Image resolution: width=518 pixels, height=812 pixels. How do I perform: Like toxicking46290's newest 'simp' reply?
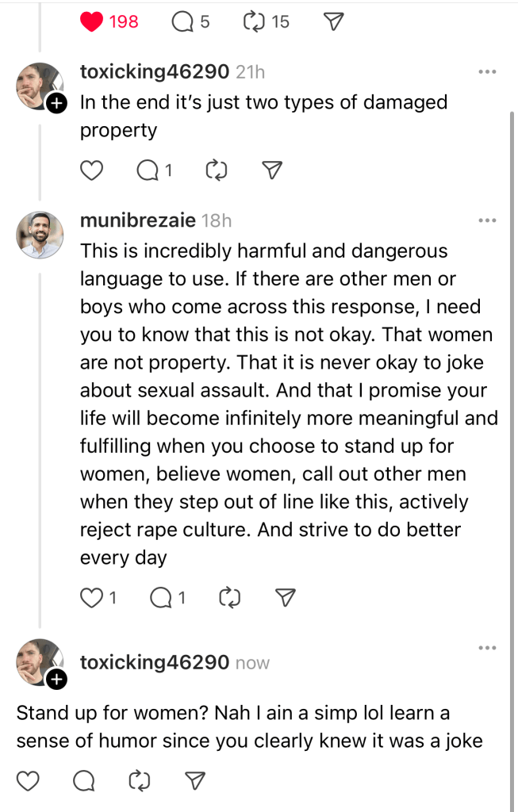(28, 781)
